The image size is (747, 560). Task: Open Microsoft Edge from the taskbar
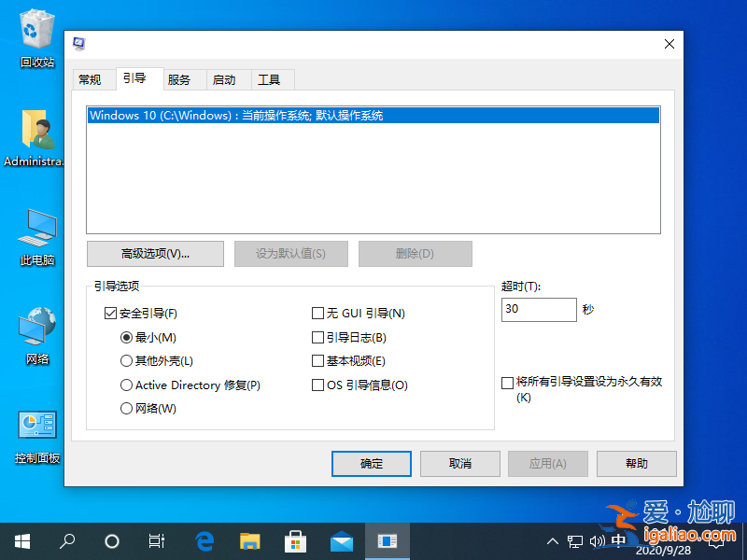coord(204,540)
